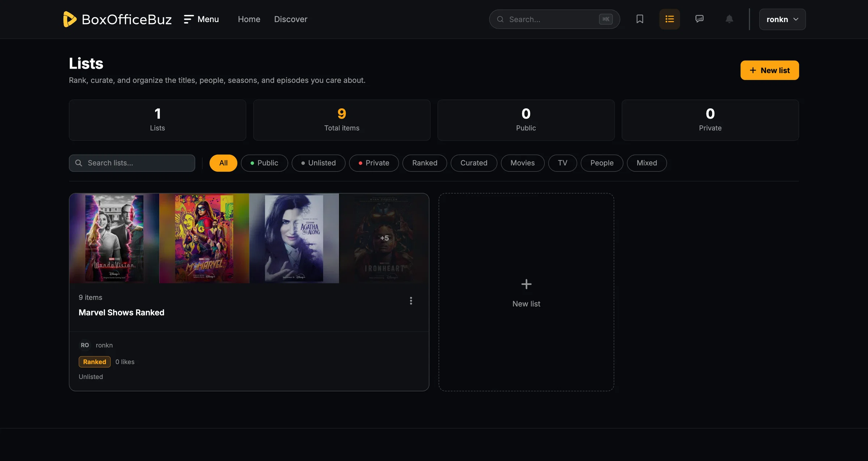Open the Discover page
The image size is (868, 461).
(290, 19)
